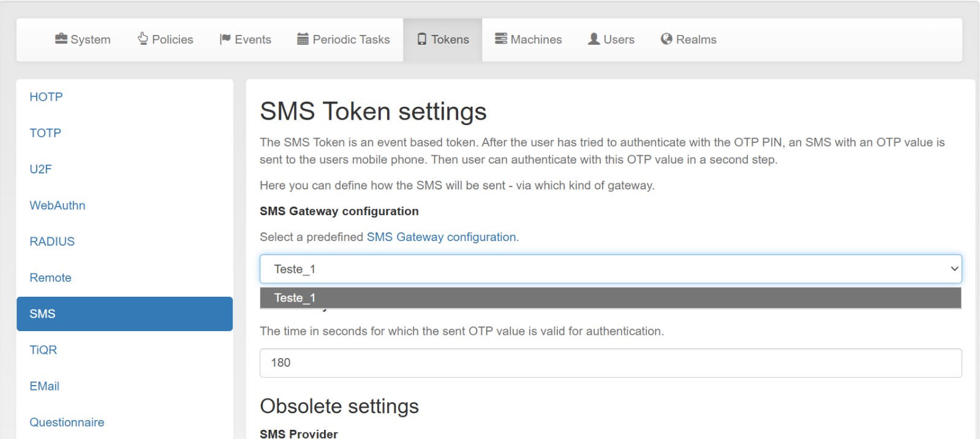This screenshot has width=980, height=439.
Task: Click the Policies hand pointer icon
Action: click(143, 39)
